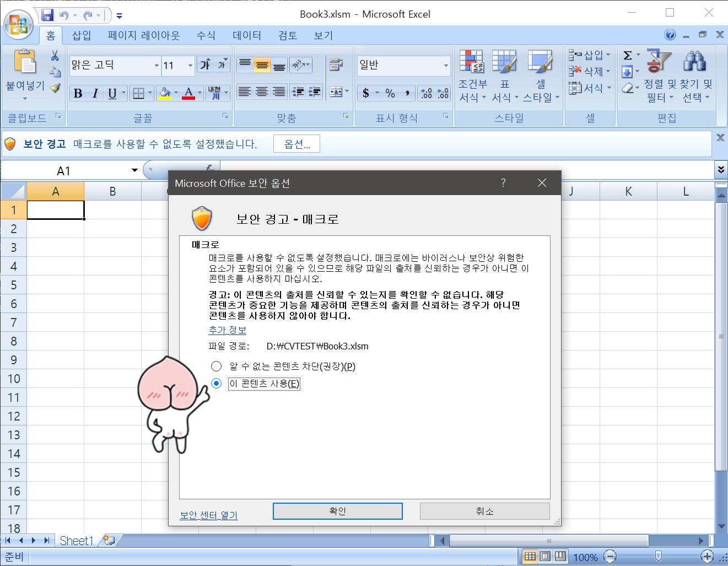The width and height of the screenshot is (728, 566).
Task: Open the 수식 (Formulas) ribbon tab
Action: pos(206,36)
